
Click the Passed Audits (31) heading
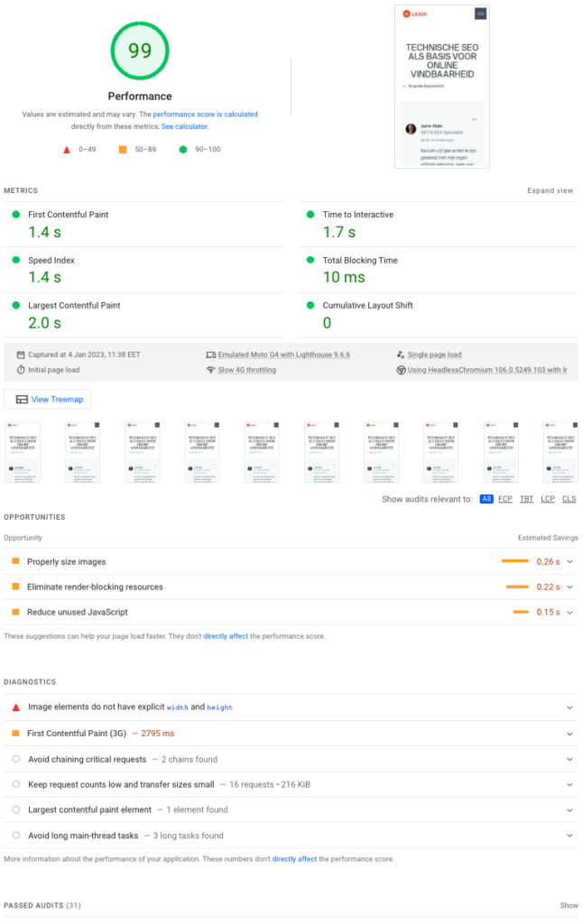(x=42, y=905)
